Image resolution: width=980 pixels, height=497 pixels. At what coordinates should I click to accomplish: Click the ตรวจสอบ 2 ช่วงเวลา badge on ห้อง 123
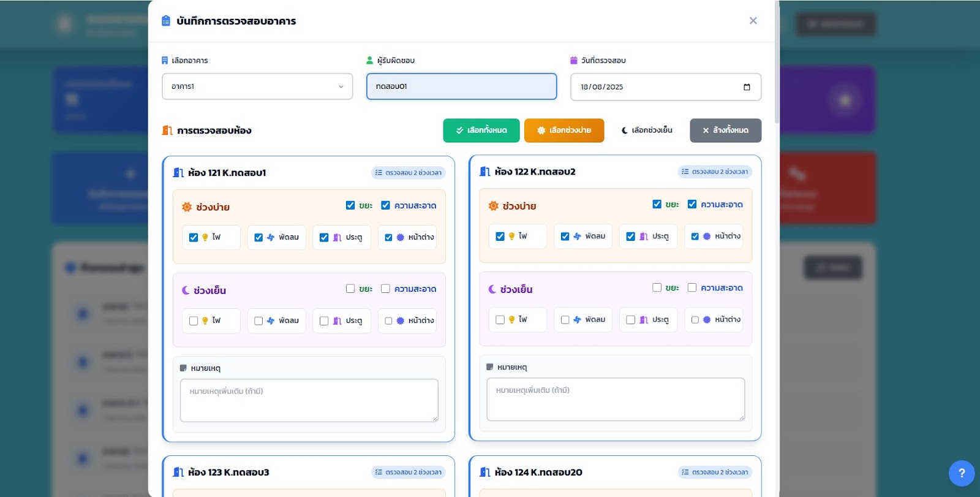pos(409,472)
